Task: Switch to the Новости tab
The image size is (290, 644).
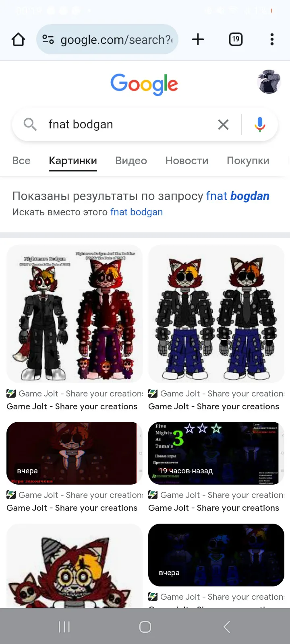Action: pyautogui.click(x=187, y=161)
